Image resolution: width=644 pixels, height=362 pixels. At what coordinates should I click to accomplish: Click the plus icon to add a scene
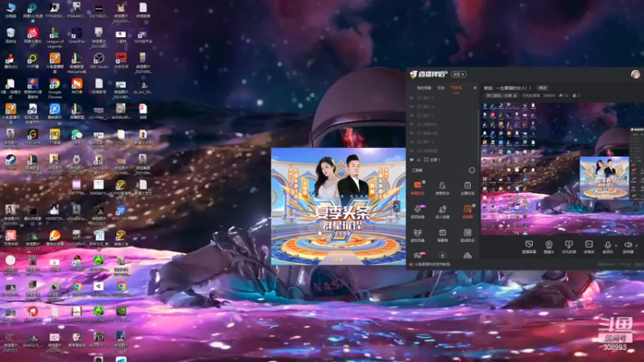(x=475, y=88)
